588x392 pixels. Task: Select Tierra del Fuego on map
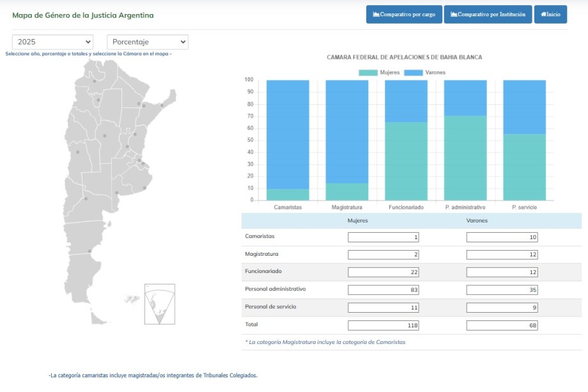(99, 318)
